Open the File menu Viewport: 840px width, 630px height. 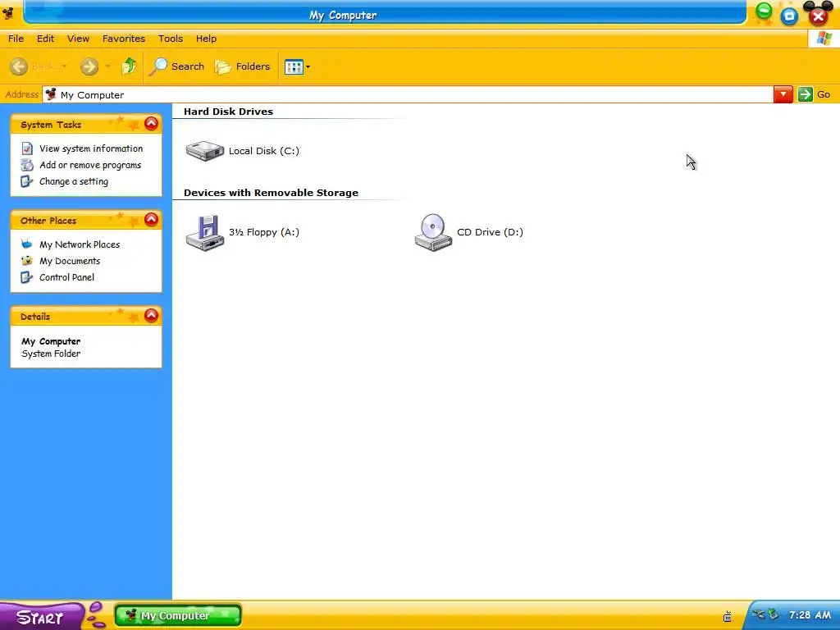tap(16, 39)
